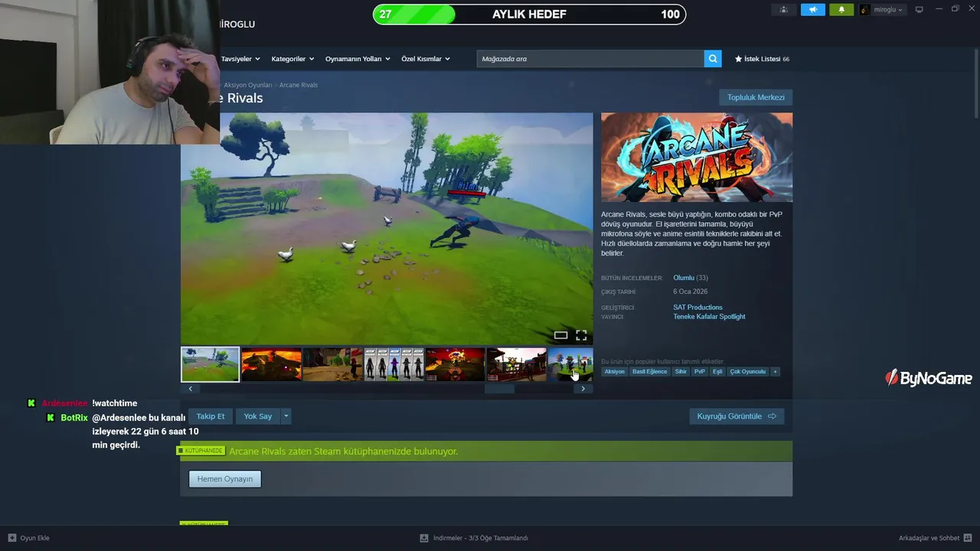Select the character lineup thumbnail
Screen dimensions: 980x551
click(394, 364)
